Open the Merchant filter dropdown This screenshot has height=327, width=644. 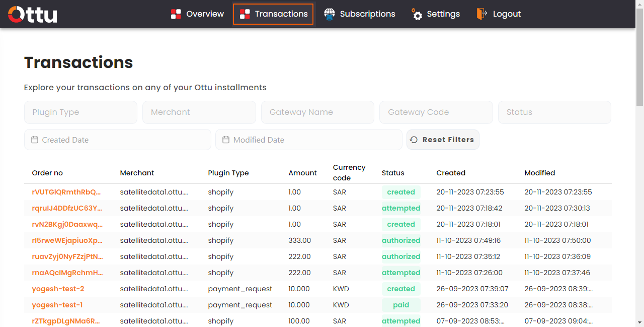pyautogui.click(x=199, y=112)
